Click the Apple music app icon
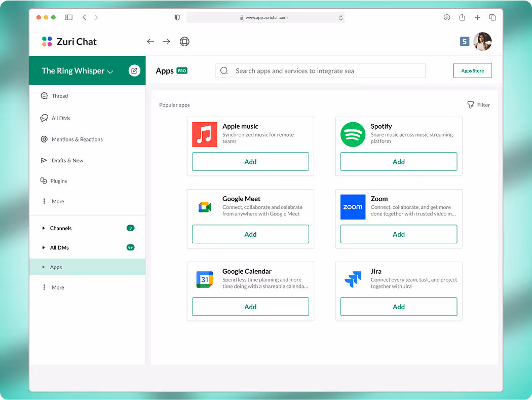Viewport: 532px width, 400px height. pyautogui.click(x=205, y=134)
